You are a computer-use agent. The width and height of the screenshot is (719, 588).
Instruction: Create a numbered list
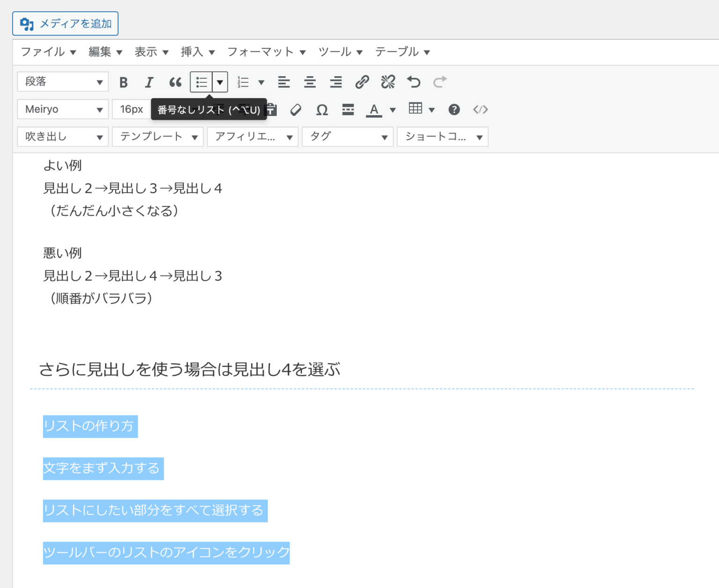coord(244,81)
